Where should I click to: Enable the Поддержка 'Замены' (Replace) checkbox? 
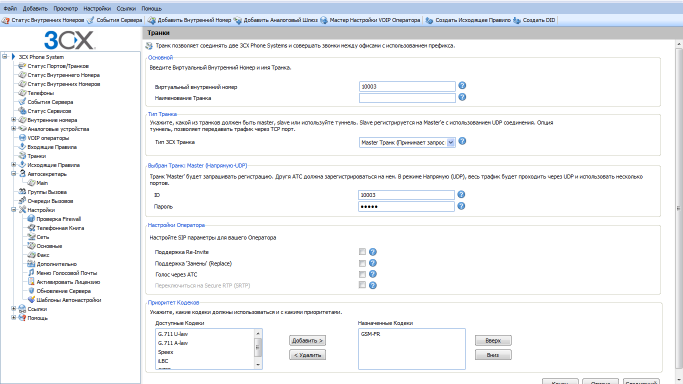click(362, 263)
